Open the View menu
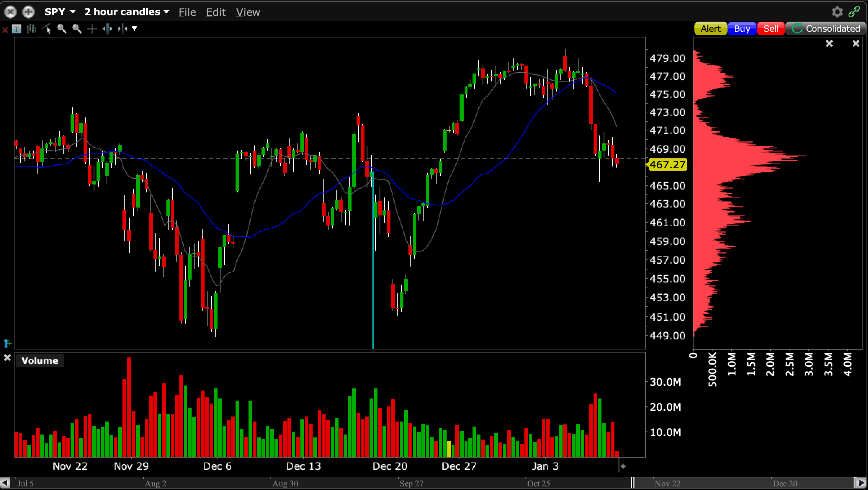Screen dimensions: 868x490 click(248, 12)
